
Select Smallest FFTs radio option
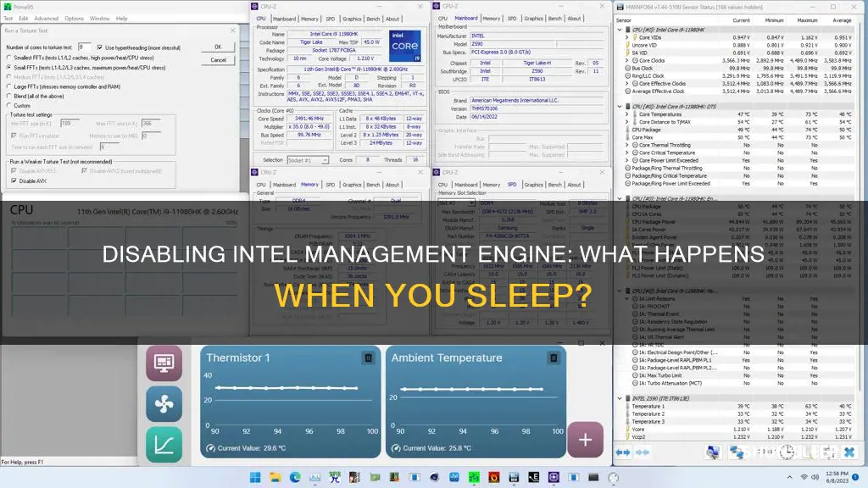click(8, 58)
